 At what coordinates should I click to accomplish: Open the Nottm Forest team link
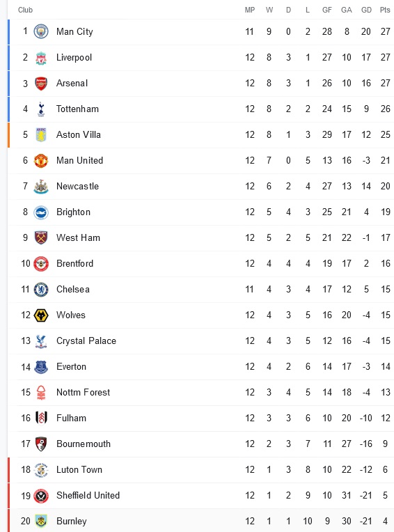83,392
